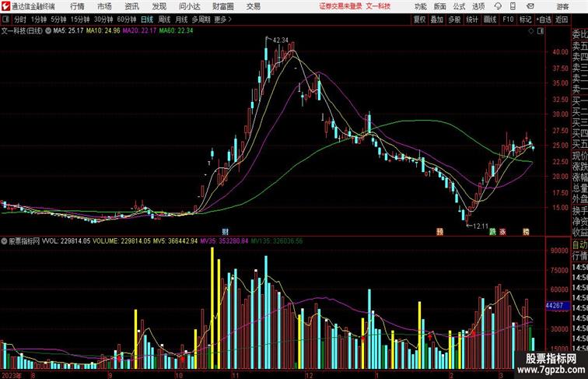This screenshot has width=588, height=379.
Task: Click the VVOL: 229814.05 volume readout
Action: tap(66, 241)
